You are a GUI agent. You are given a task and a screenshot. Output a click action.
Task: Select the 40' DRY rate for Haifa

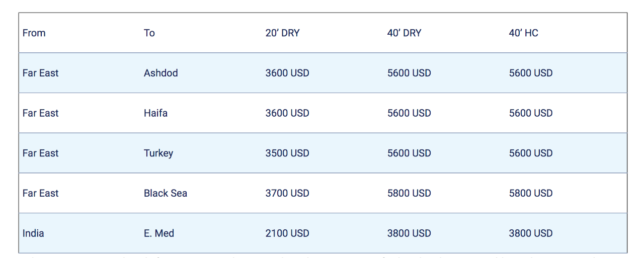[x=409, y=113]
